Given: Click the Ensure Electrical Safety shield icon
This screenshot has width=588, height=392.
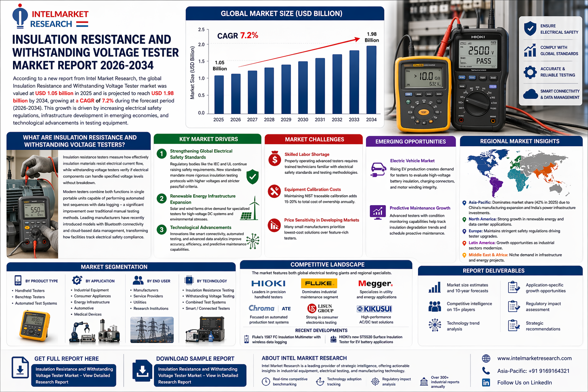Looking at the screenshot, I should click(530, 29).
